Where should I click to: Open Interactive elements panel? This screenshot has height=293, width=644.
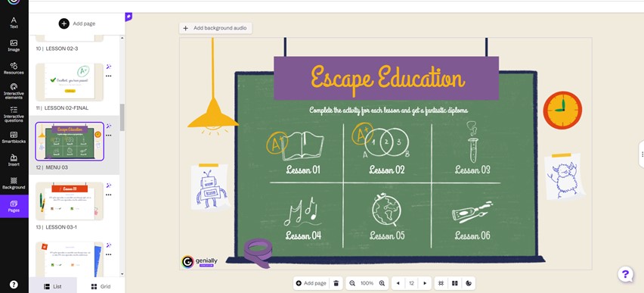pos(14,92)
